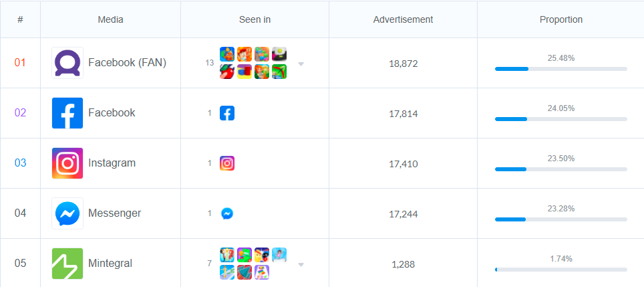
Task: Expand Seen in apps list for Mintegral
Action: point(301,265)
